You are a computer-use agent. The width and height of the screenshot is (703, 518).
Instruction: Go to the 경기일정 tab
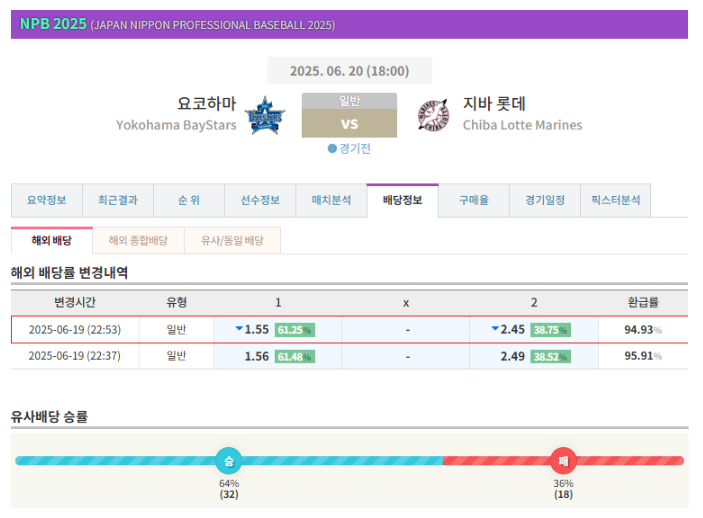pyautogui.click(x=545, y=200)
